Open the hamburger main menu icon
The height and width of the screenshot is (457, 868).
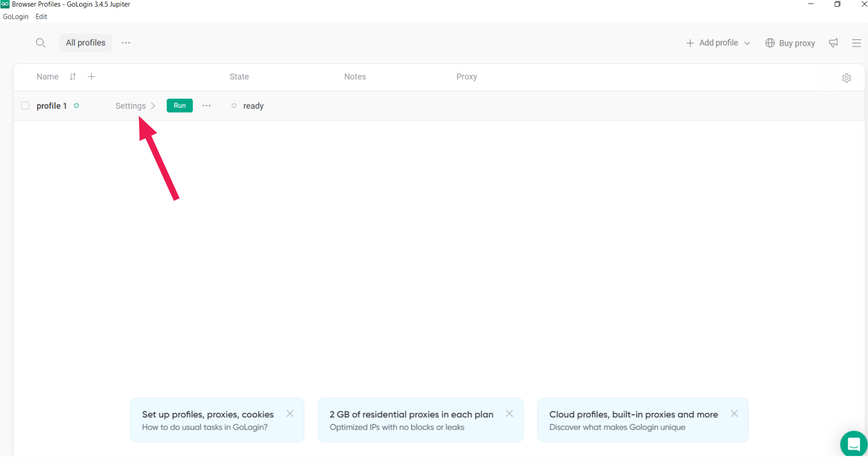tap(856, 43)
